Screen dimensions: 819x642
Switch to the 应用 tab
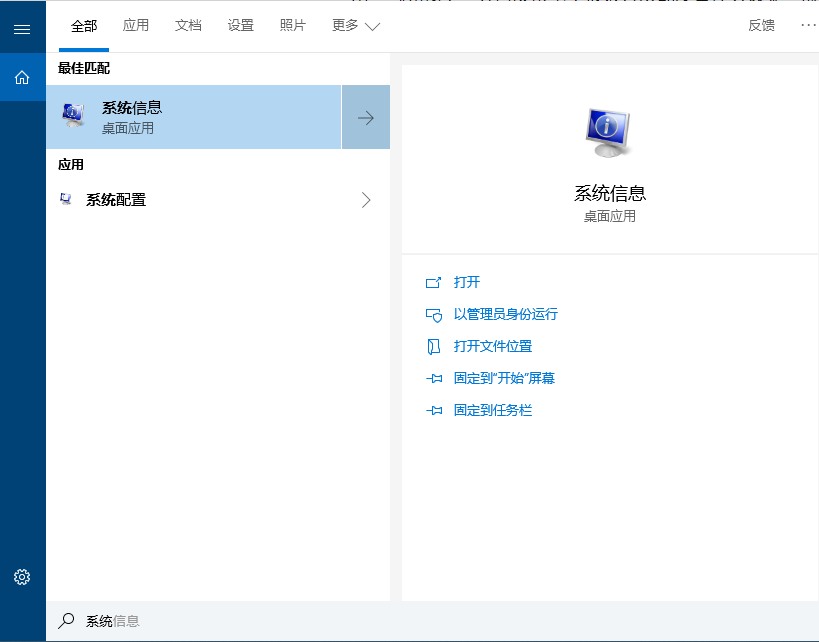(136, 26)
